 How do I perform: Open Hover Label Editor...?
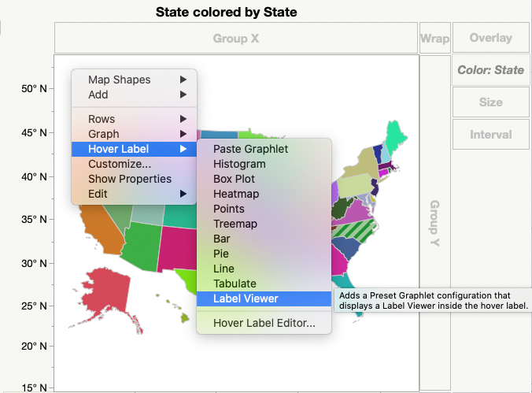(x=264, y=322)
